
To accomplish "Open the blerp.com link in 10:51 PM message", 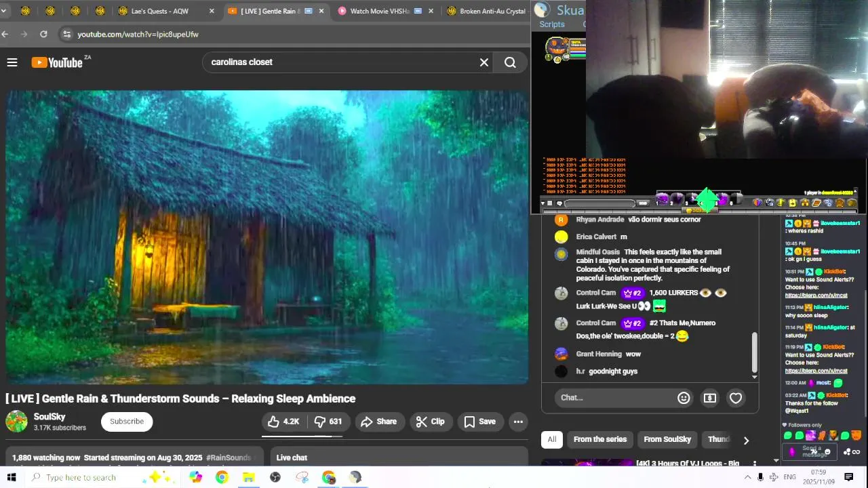I will 816,296.
